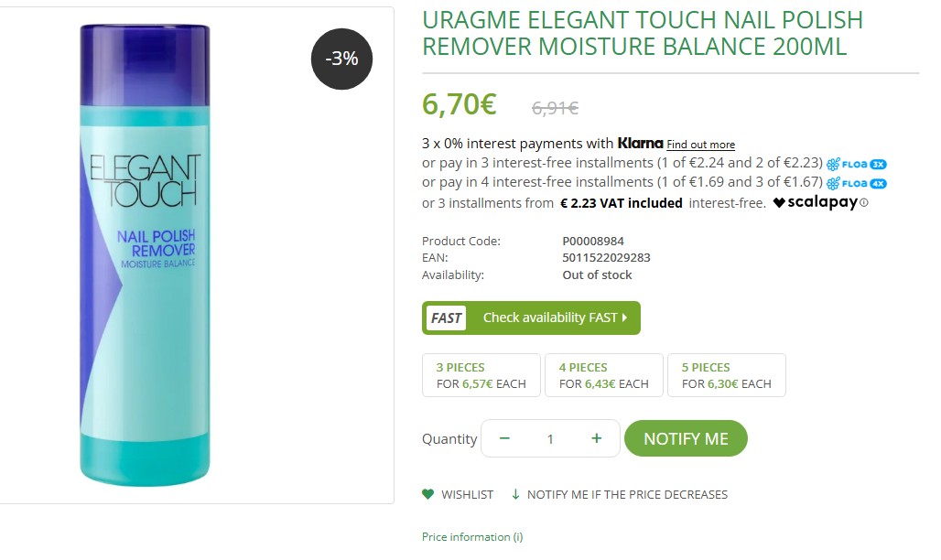Choose the 5 pieces bundle offer
This screenshot has height=560, width=941.
pos(727,375)
